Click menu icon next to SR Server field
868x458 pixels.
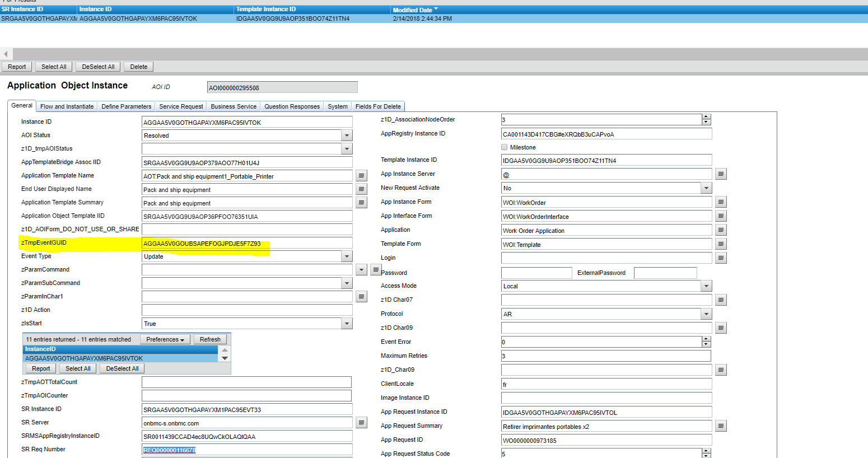coord(362,423)
